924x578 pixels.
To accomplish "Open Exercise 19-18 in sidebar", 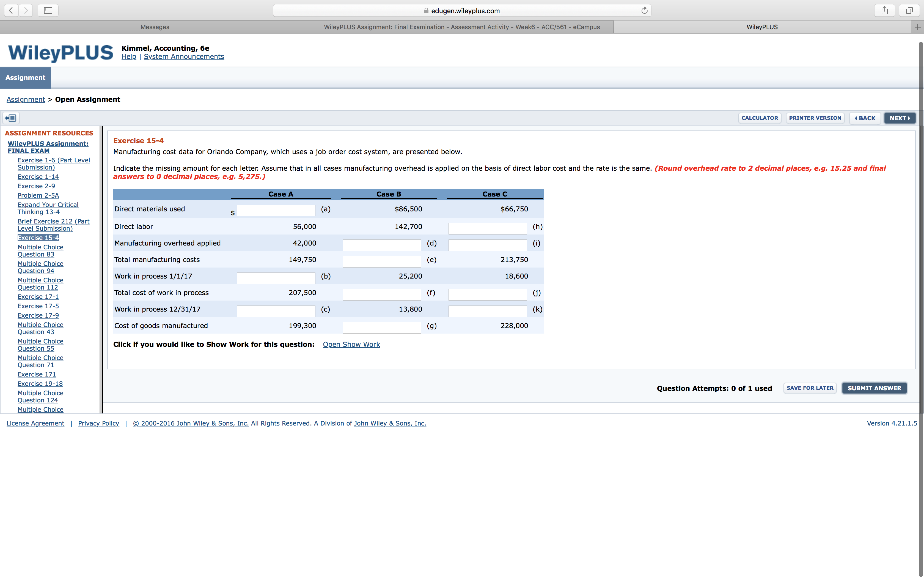I will (x=40, y=384).
